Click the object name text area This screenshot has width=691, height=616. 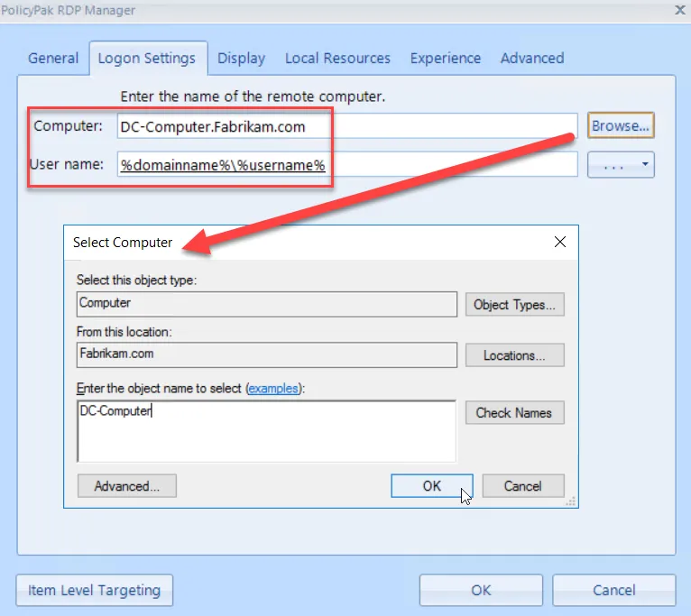267,431
